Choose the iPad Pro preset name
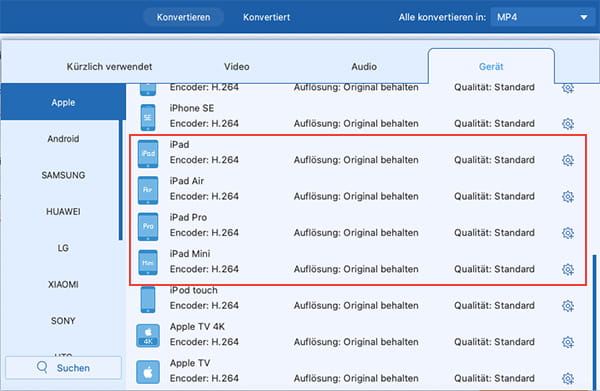 pyautogui.click(x=188, y=217)
